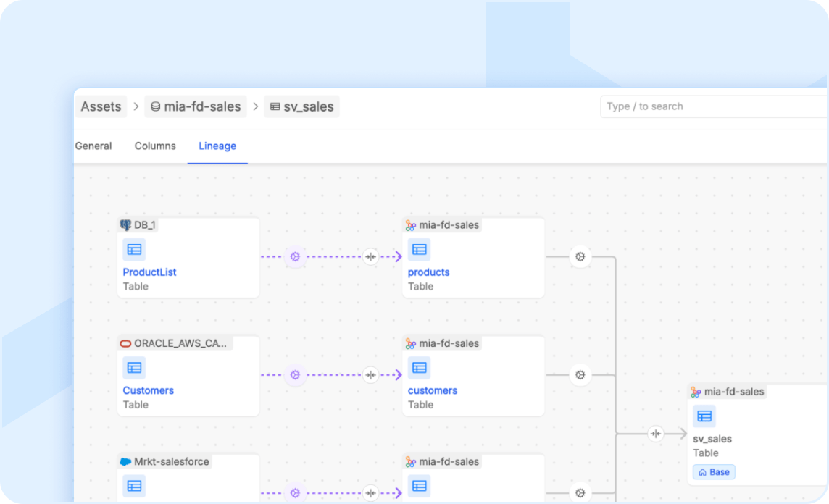Click the Salesforce cloud icon
Screen dimensions: 829x504
point(125,462)
